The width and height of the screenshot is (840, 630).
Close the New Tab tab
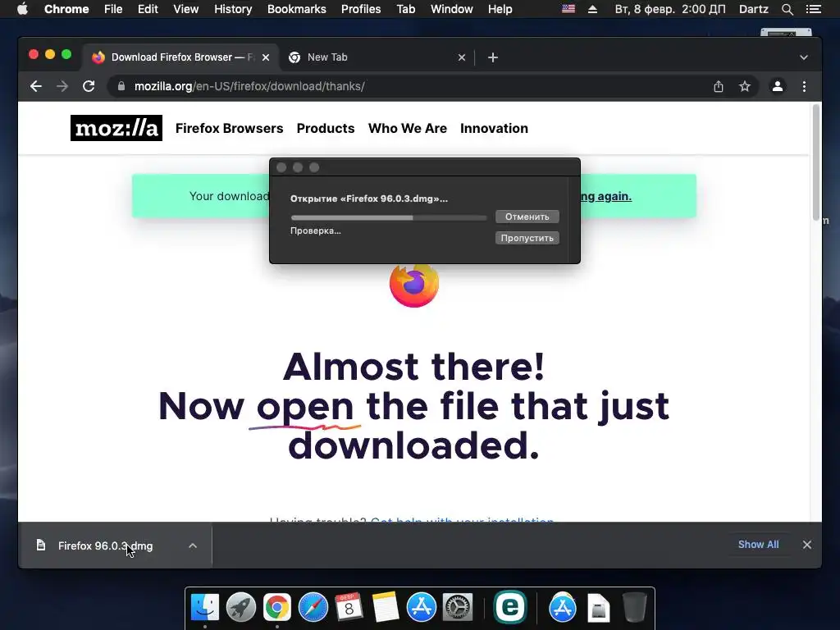pos(462,57)
